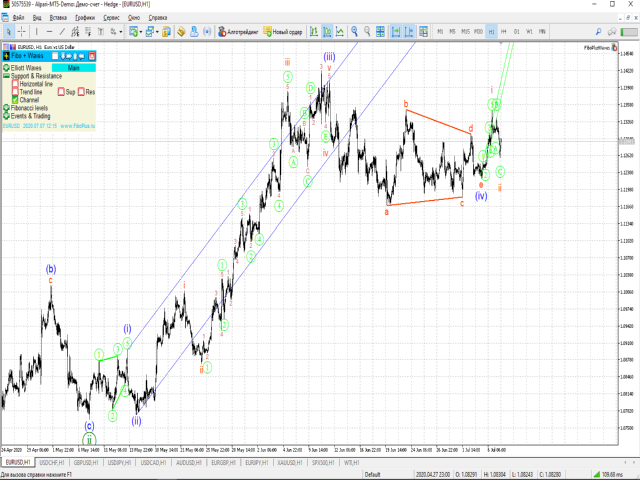Select the Fibonacci retracement tool
640x480 pixels.
click(88, 32)
